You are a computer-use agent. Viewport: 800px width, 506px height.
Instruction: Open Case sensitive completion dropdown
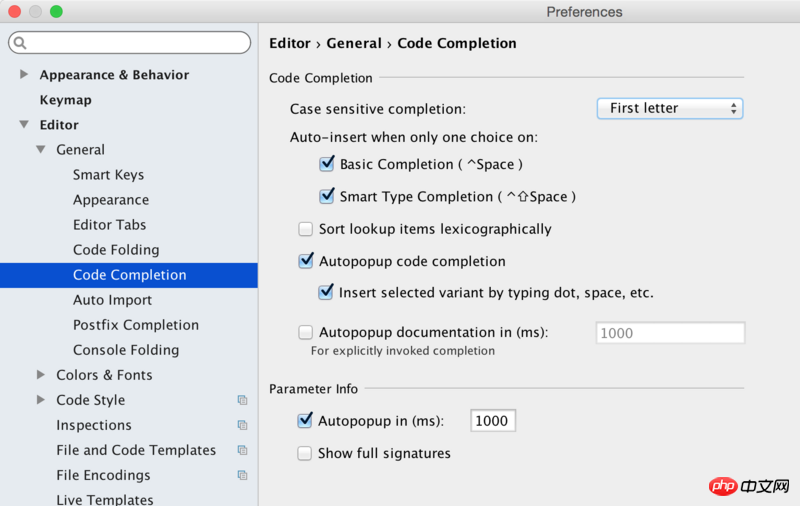pos(669,108)
